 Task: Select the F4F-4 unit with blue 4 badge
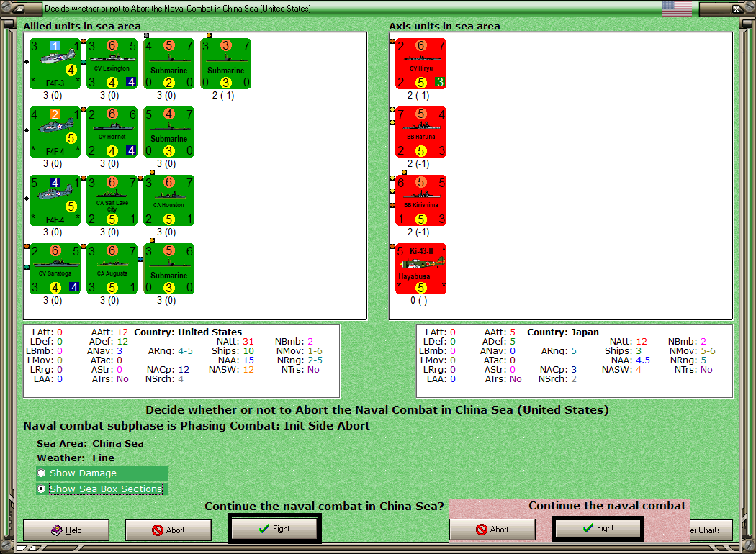tap(55, 201)
